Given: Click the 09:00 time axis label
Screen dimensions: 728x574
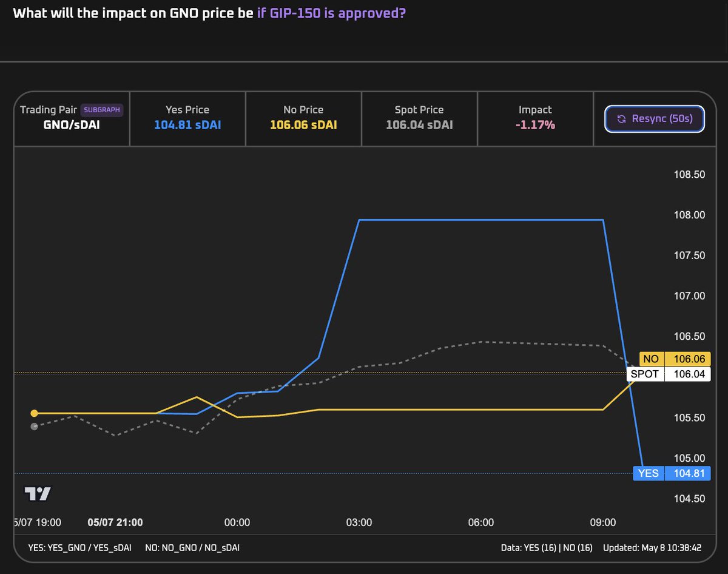Looking at the screenshot, I should (603, 522).
